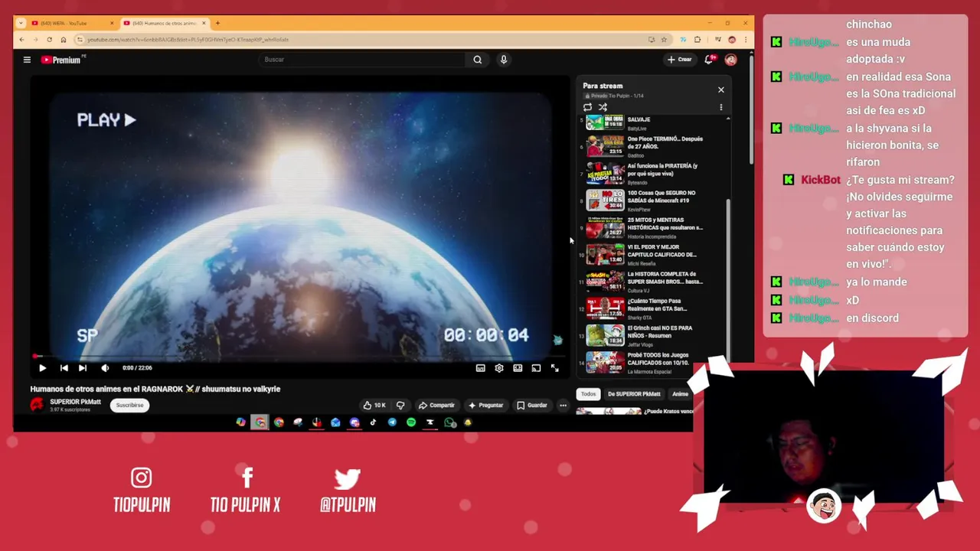This screenshot has width=980, height=551.
Task: Open Probé TODOS los Juegos CALIFICADOS video
Action: tap(650, 363)
